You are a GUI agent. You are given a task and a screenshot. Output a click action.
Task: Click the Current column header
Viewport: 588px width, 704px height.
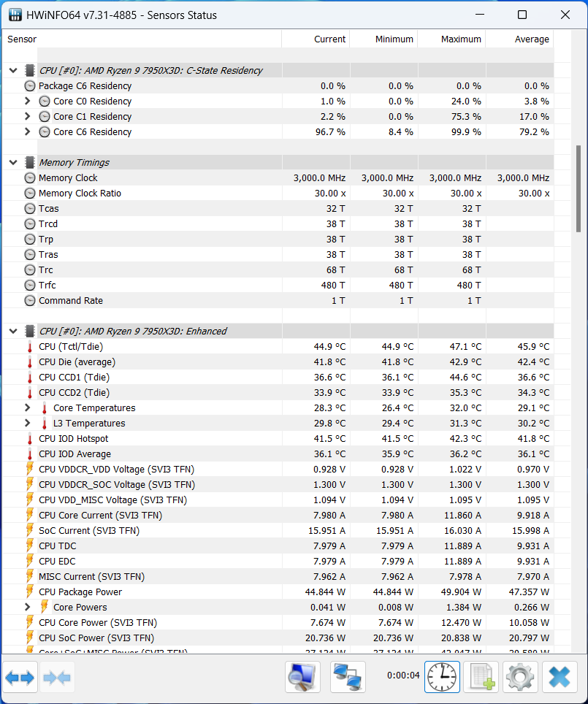316,39
